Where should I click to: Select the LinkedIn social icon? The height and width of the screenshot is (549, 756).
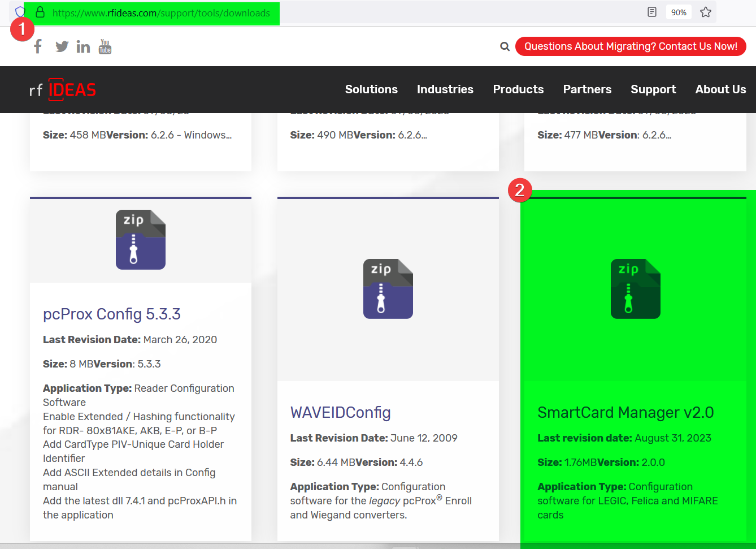pos(83,46)
